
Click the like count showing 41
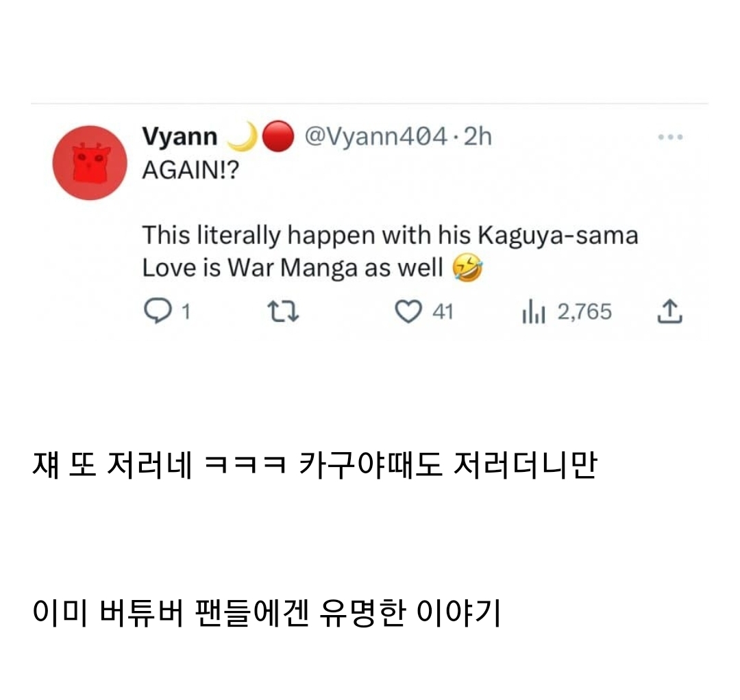tap(443, 312)
